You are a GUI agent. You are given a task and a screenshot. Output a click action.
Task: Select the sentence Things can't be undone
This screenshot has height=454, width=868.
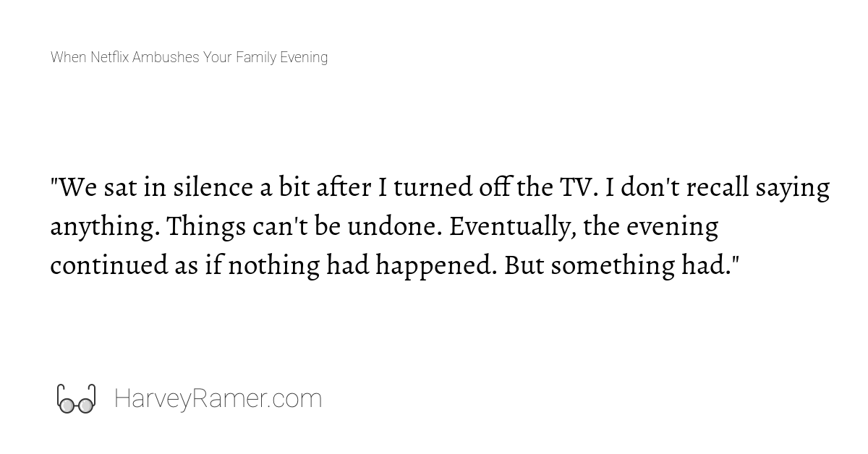tap(303, 227)
